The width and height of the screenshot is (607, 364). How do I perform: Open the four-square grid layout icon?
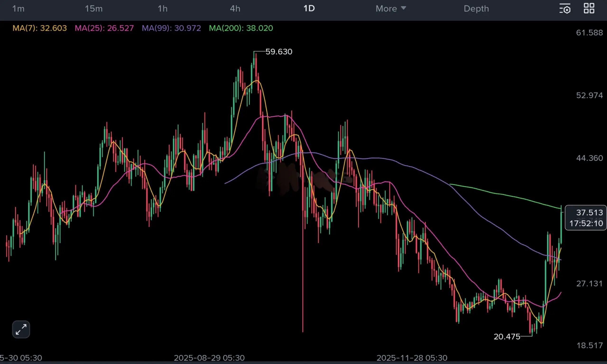(x=589, y=8)
